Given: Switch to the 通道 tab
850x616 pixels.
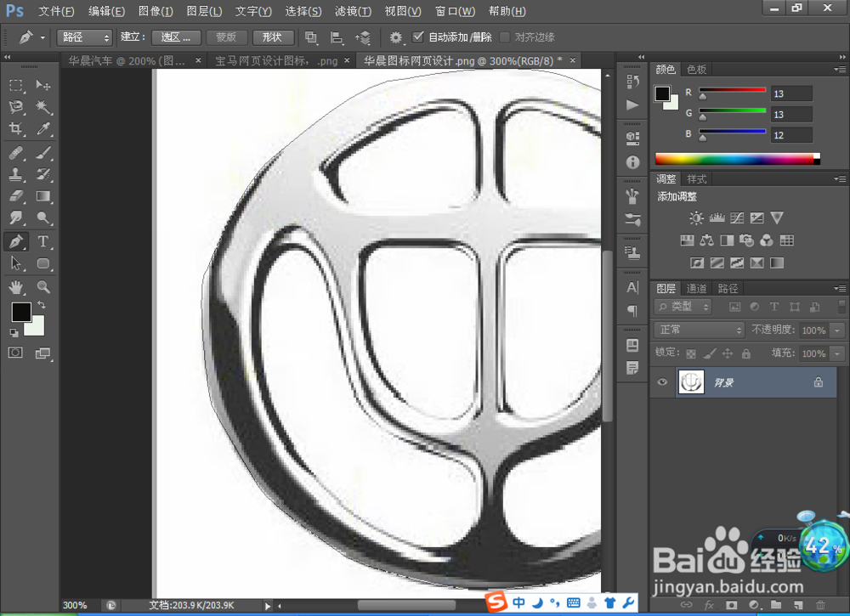Looking at the screenshot, I should (696, 288).
